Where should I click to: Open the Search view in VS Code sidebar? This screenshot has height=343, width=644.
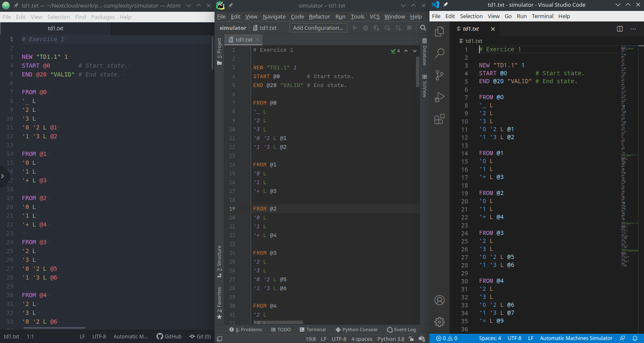coord(439,53)
